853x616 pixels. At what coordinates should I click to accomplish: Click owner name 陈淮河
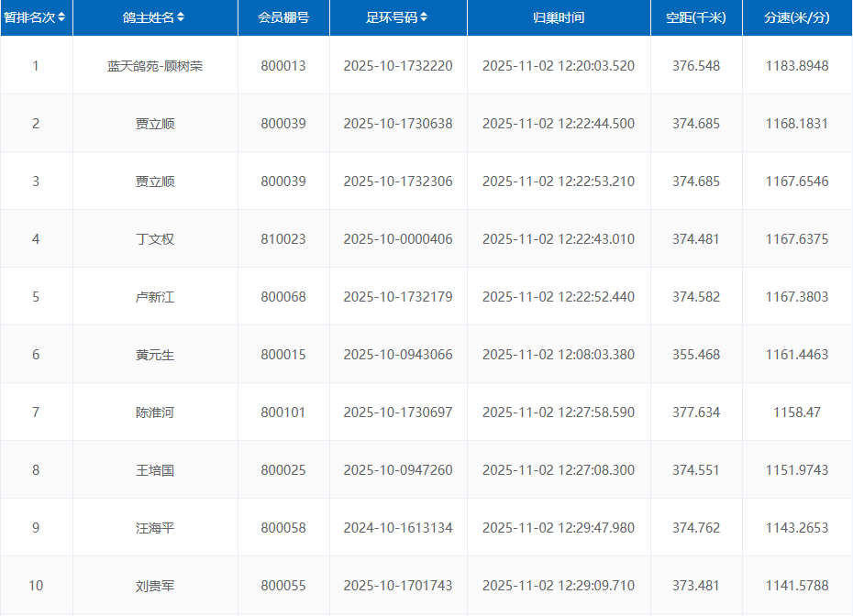pyautogui.click(x=155, y=412)
